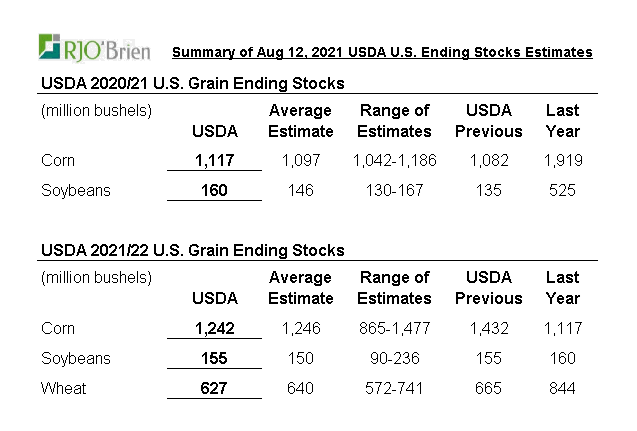Select the 2021/22 Corn USDA value 1,242
Viewport: 637px width, 431px height.
click(214, 328)
